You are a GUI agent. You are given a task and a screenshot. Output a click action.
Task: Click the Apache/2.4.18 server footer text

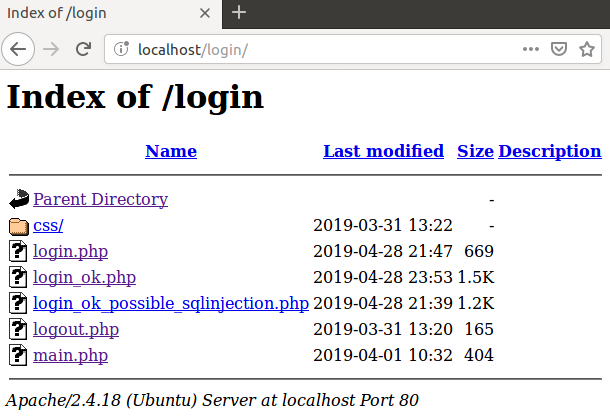coord(212,400)
